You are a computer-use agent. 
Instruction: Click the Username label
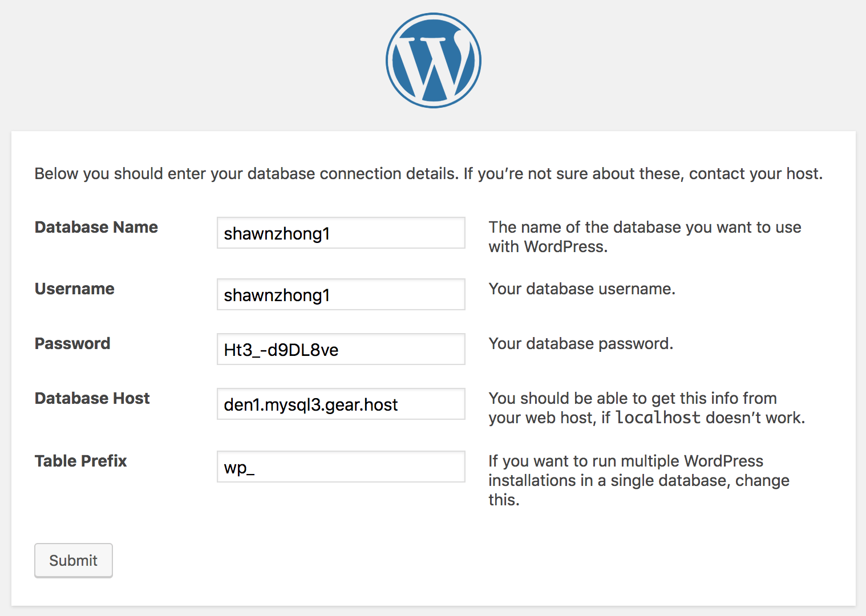point(75,289)
